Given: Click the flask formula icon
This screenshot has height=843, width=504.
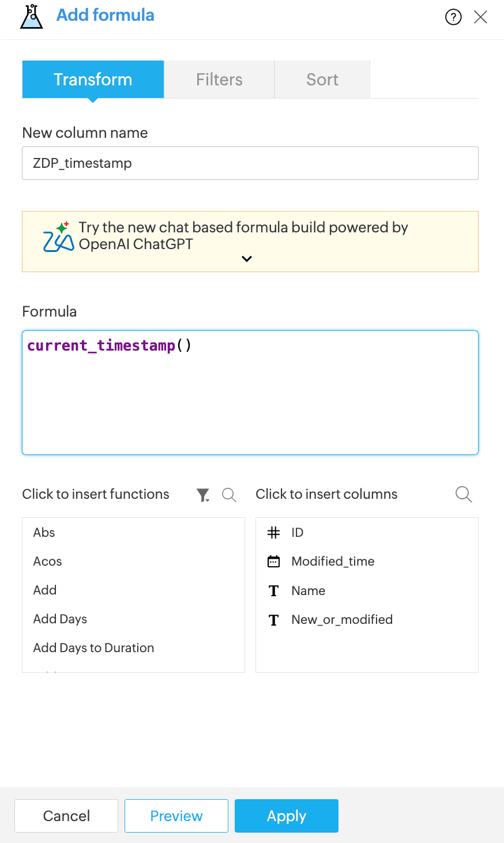Looking at the screenshot, I should (x=31, y=16).
